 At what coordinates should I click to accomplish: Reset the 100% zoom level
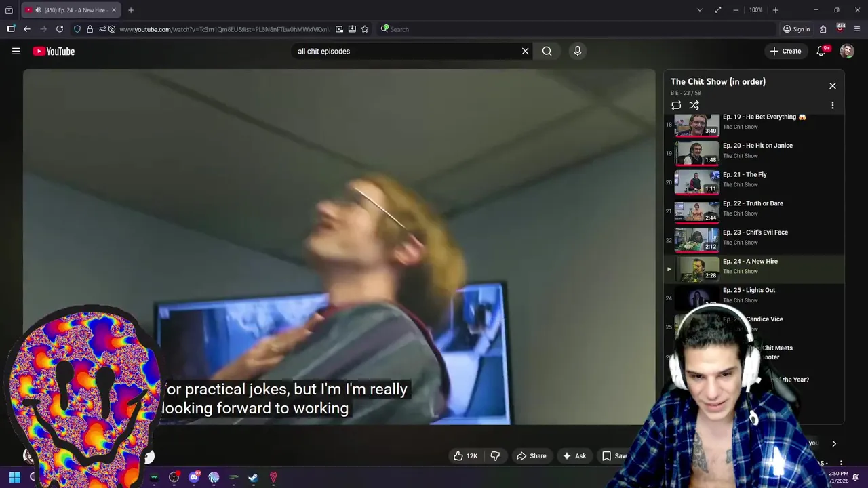755,10
